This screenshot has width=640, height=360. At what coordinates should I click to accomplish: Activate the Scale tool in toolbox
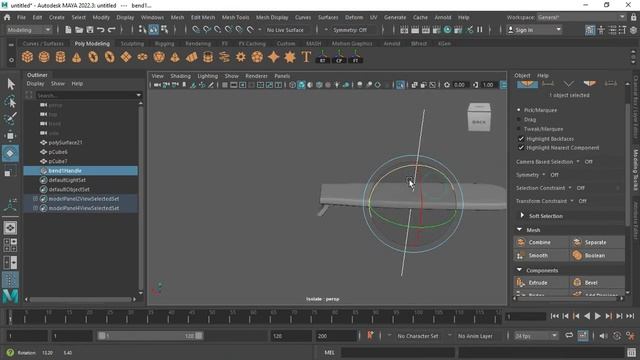coord(8,173)
